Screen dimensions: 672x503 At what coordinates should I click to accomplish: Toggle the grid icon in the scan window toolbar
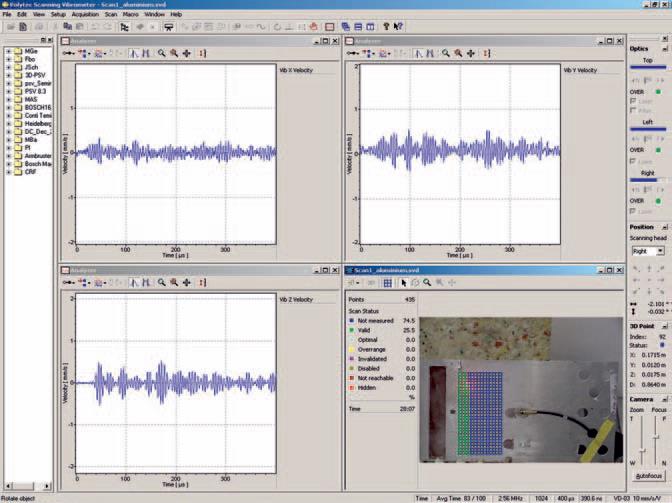tap(387, 283)
